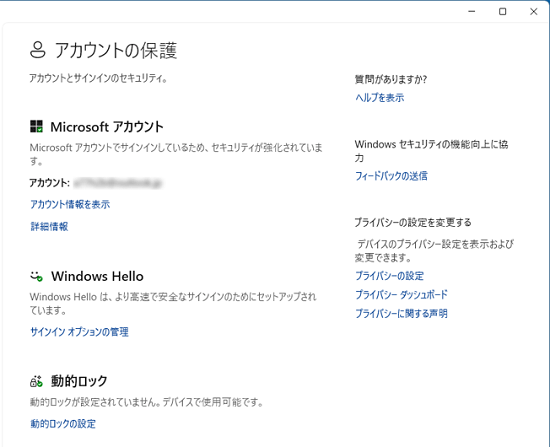Click the アカウントの保護 page title

[x=116, y=50]
